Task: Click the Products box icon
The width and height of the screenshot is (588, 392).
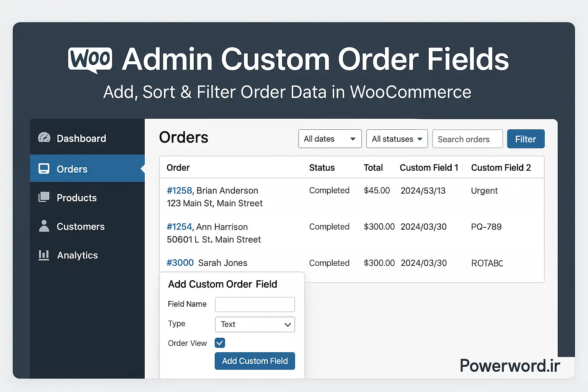Action: [x=44, y=197]
